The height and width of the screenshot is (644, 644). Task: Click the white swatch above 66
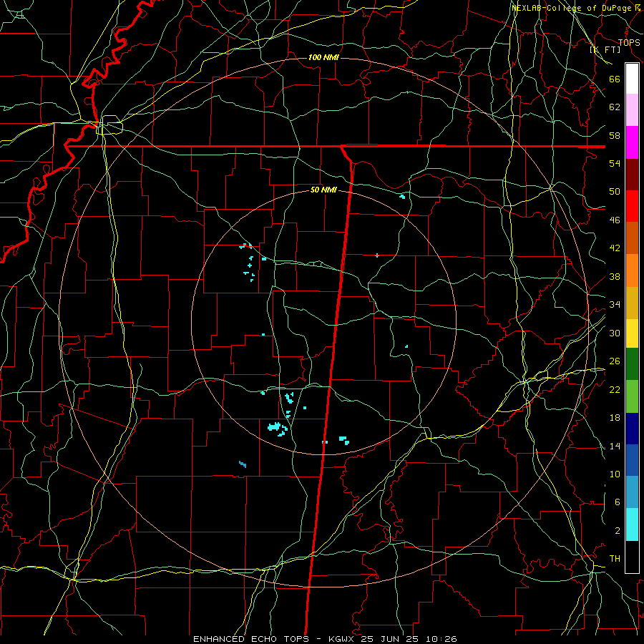pos(632,79)
